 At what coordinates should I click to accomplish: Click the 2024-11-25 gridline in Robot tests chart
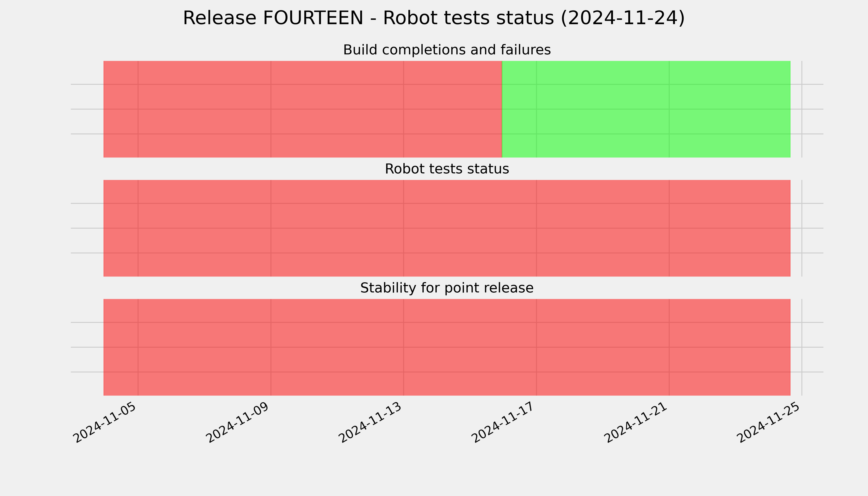pos(802,228)
